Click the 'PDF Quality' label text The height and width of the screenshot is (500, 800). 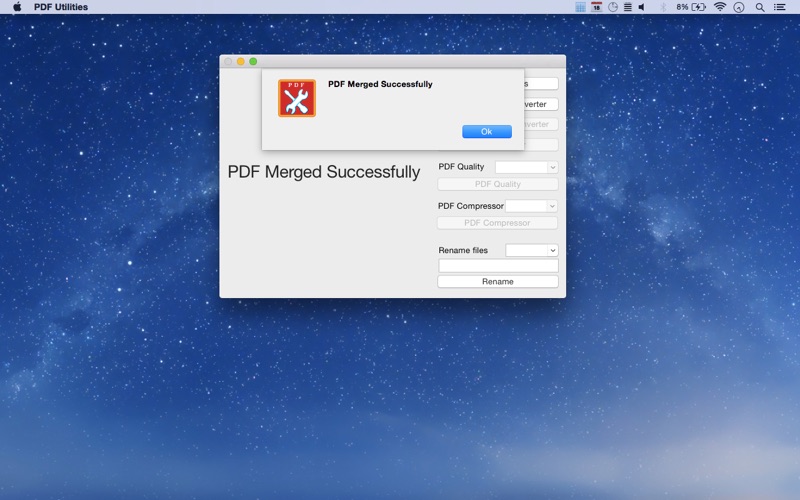(x=461, y=167)
